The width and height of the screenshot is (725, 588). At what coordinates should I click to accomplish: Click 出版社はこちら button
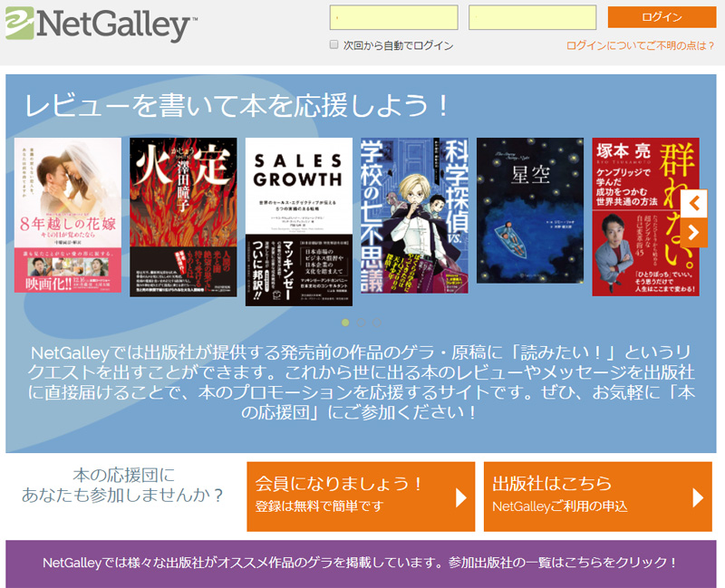[x=598, y=496]
